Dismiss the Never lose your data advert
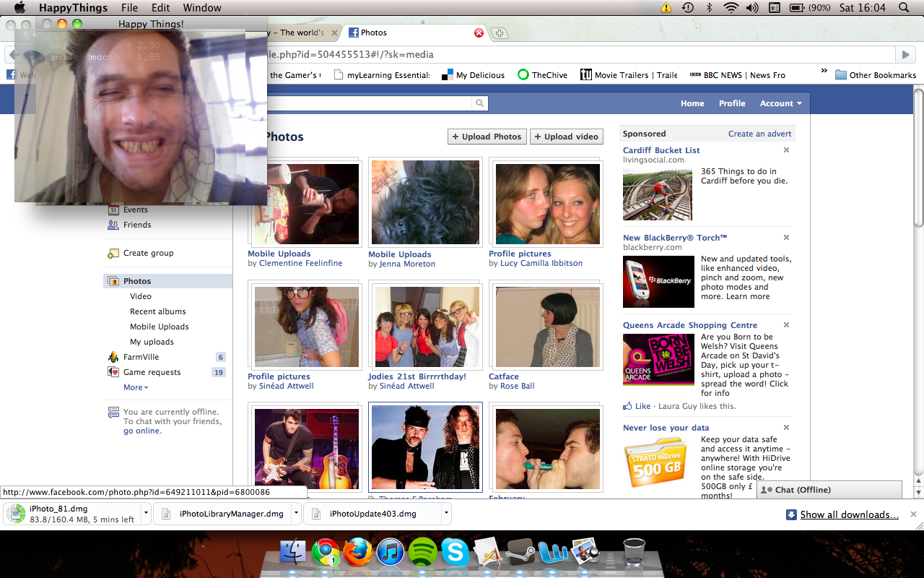The width and height of the screenshot is (924, 578). 786,428
